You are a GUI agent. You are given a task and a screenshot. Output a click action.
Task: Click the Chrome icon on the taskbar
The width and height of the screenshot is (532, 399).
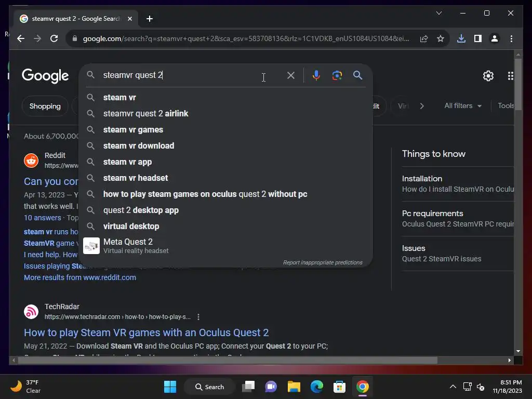click(362, 387)
